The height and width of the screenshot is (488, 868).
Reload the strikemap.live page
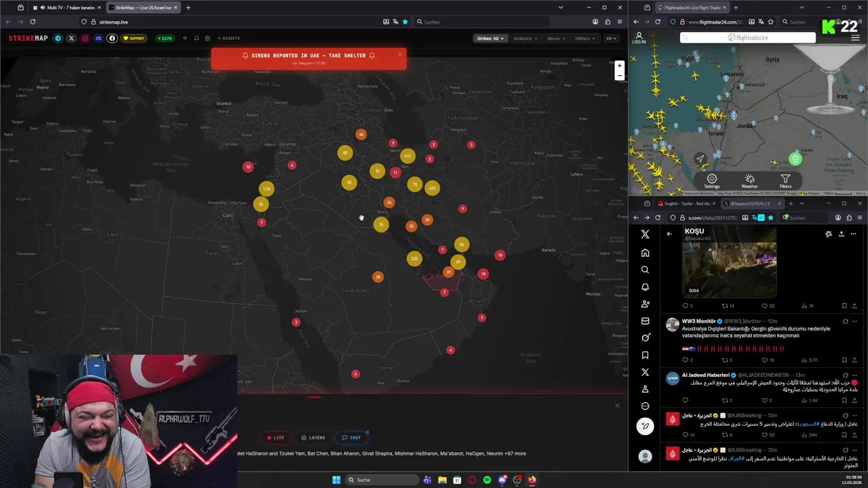click(33, 22)
